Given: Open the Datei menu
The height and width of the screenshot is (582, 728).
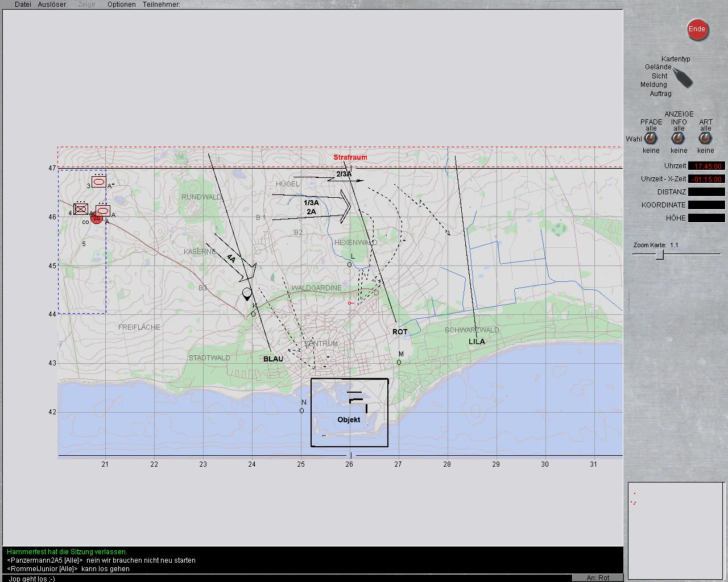Looking at the screenshot, I should [x=23, y=5].
